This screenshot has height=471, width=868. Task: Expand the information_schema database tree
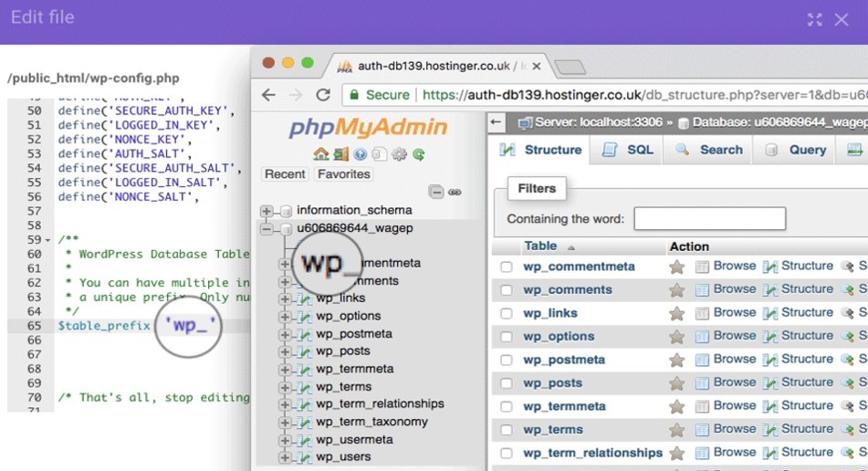tap(267, 211)
